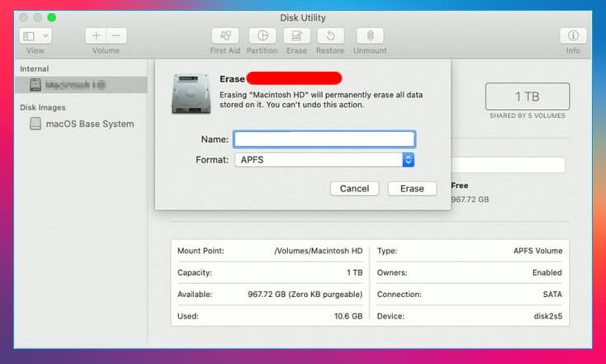The image size is (606, 364).
Task: Click '967.72 GB (Zero KB purgeable)' value
Action: click(305, 295)
